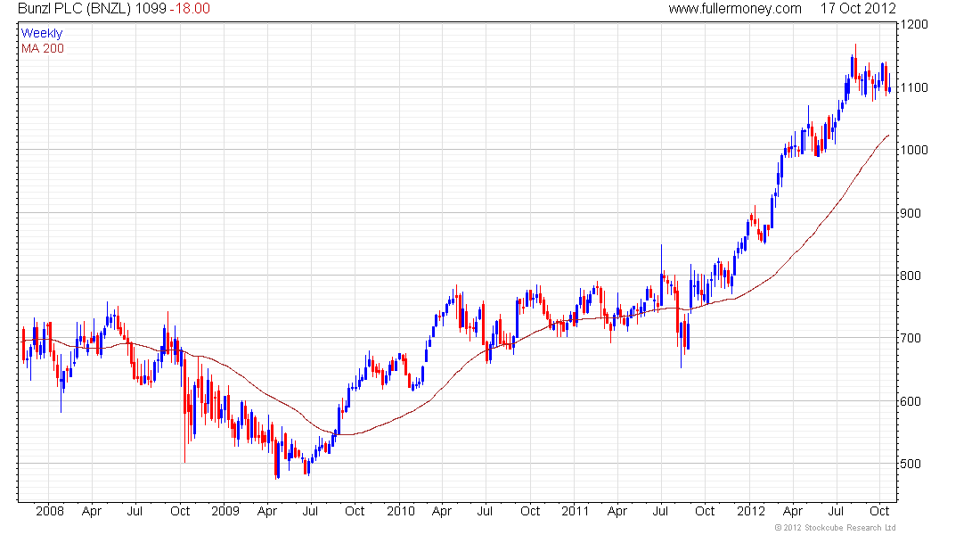Image resolution: width=980 pixels, height=535 pixels.
Task: Click the 2010 year label on time axis
Action: pyautogui.click(x=401, y=511)
